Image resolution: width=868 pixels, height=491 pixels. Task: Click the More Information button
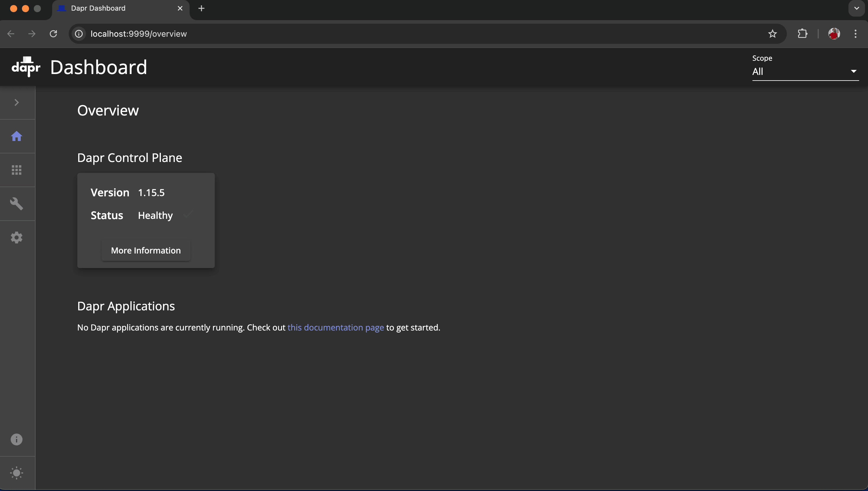click(146, 251)
